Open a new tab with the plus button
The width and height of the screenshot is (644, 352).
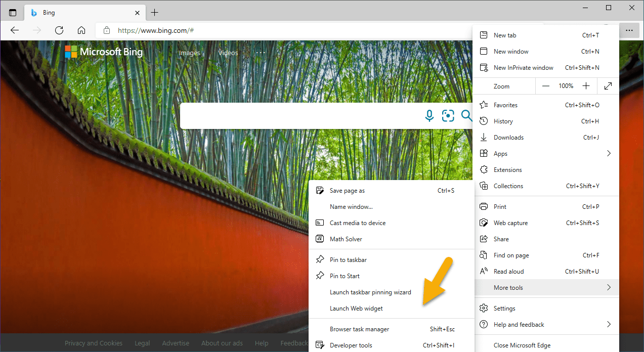(155, 12)
